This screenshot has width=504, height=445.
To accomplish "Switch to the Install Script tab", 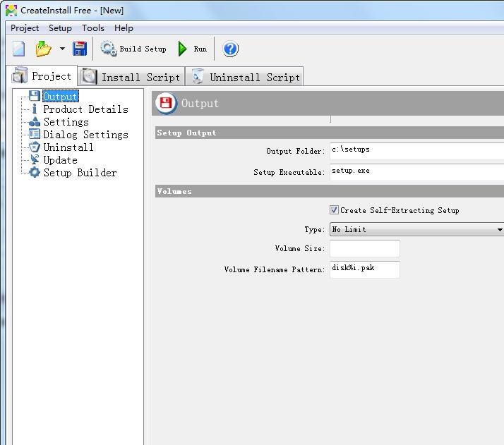I will [x=131, y=77].
